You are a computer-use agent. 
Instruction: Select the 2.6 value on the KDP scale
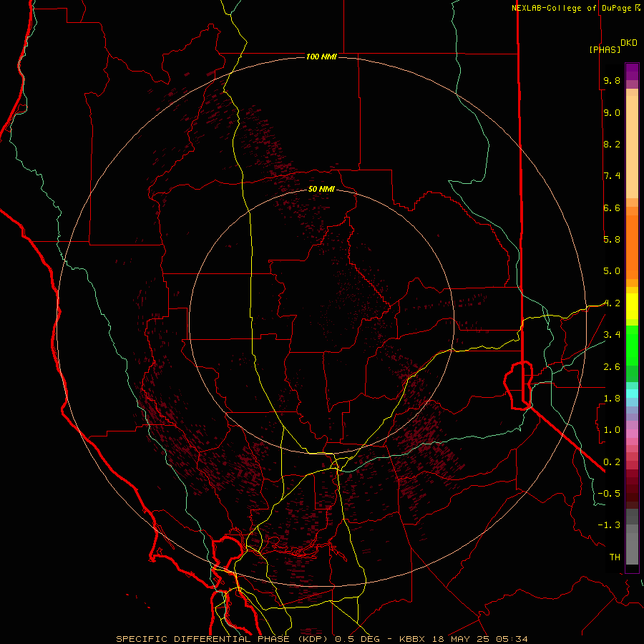[612, 367]
